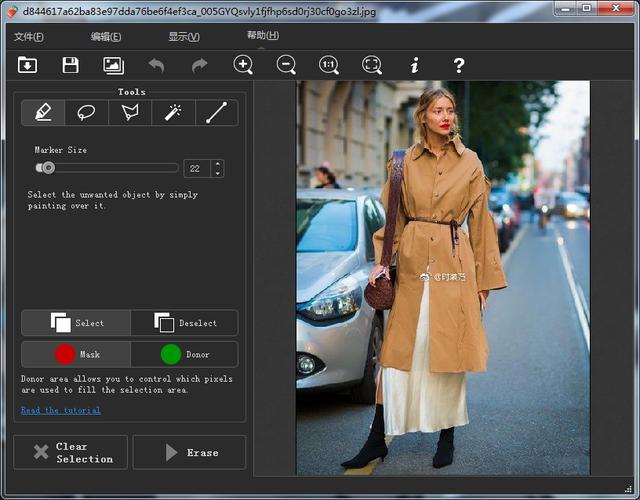This screenshot has height=500, width=640.
Task: Select the Lasso tool
Action: (x=87, y=112)
